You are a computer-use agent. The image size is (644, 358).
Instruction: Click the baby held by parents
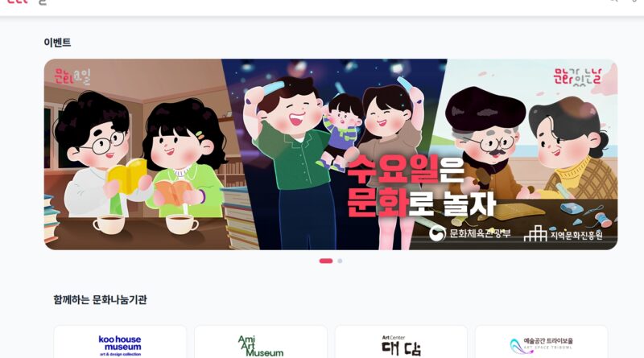tap(339, 131)
